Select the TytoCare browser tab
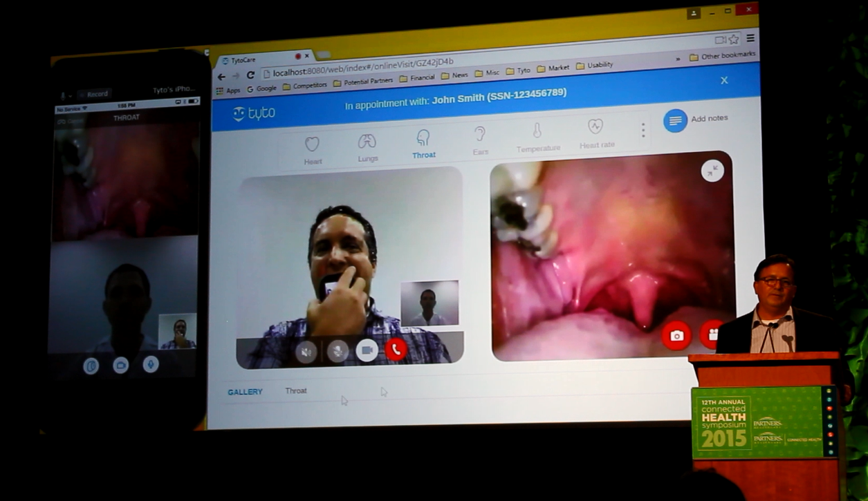The height and width of the screenshot is (501, 868). point(264,59)
